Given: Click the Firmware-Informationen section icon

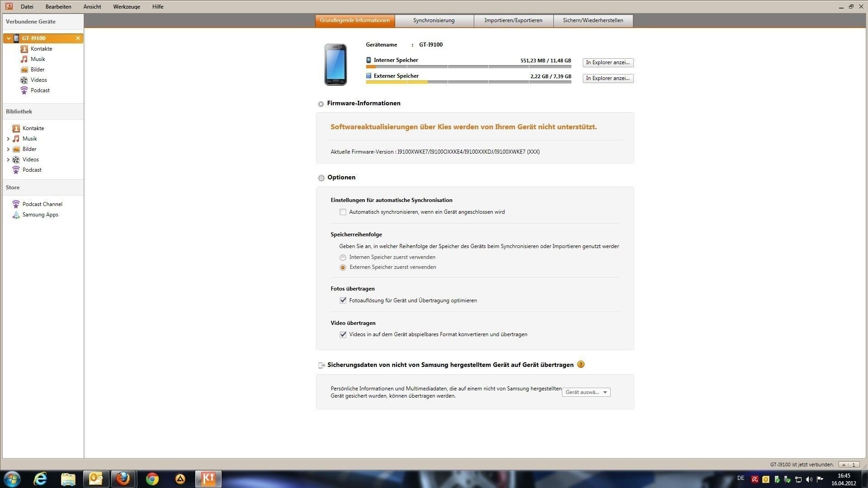Looking at the screenshot, I should pos(321,104).
